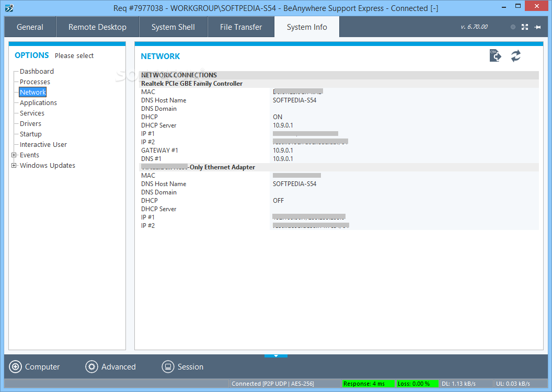Switch to the System Shell tab

click(173, 27)
